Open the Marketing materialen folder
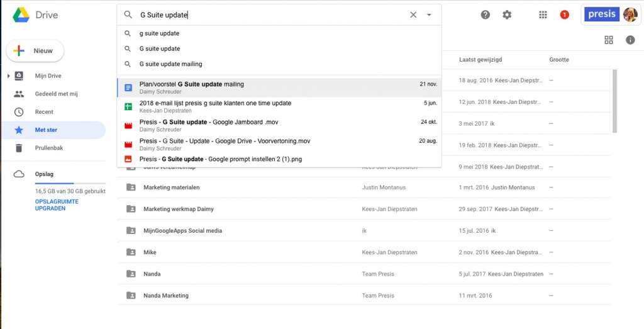The width and height of the screenshot is (644, 329). [171, 187]
